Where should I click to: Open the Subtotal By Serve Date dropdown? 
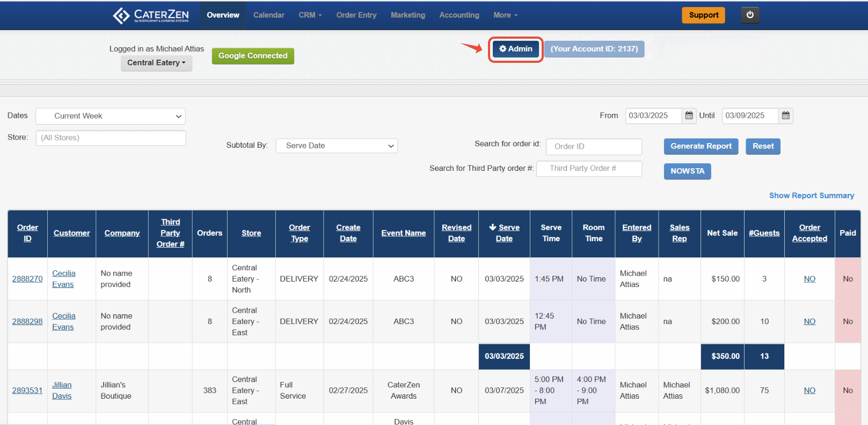[337, 146]
